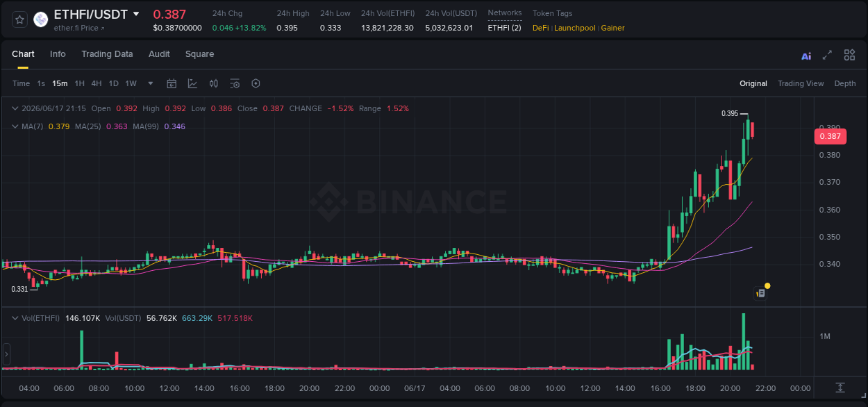Select the 1H interval

[79, 83]
